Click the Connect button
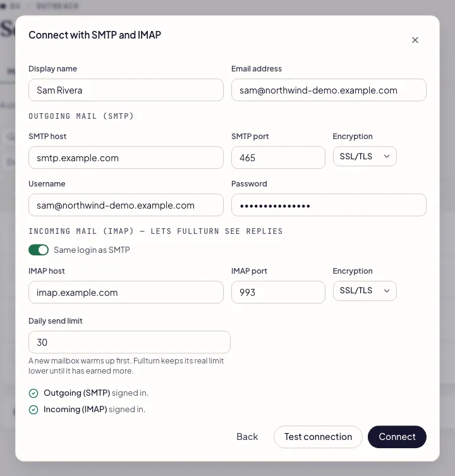This screenshot has width=455, height=476. coord(397,437)
